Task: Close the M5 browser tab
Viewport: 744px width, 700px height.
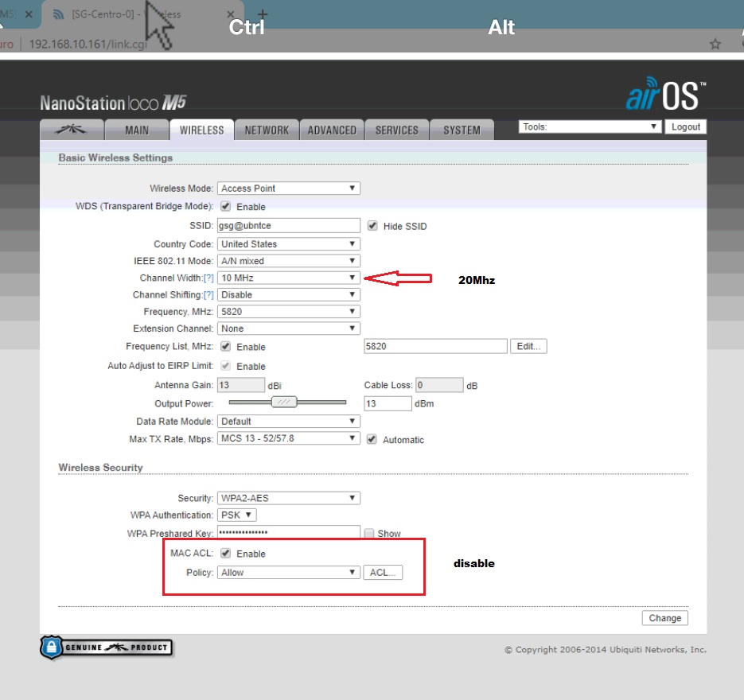Action: point(29,14)
